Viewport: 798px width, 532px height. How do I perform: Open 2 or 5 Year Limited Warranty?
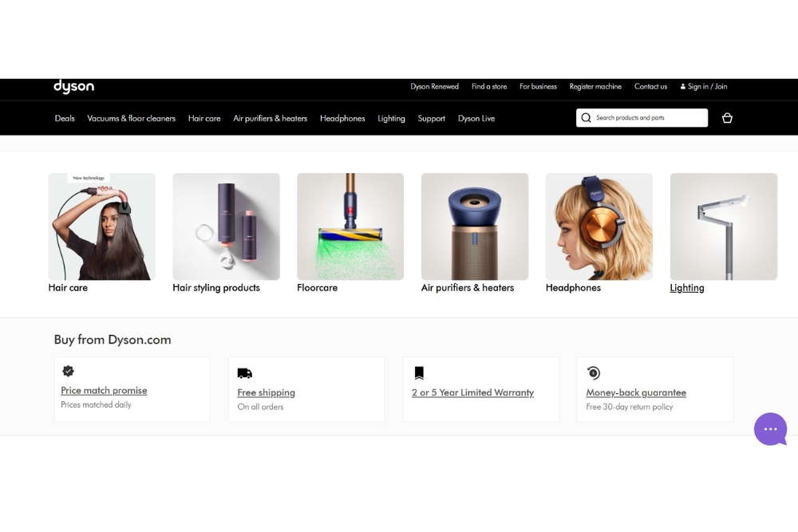pyautogui.click(x=472, y=392)
